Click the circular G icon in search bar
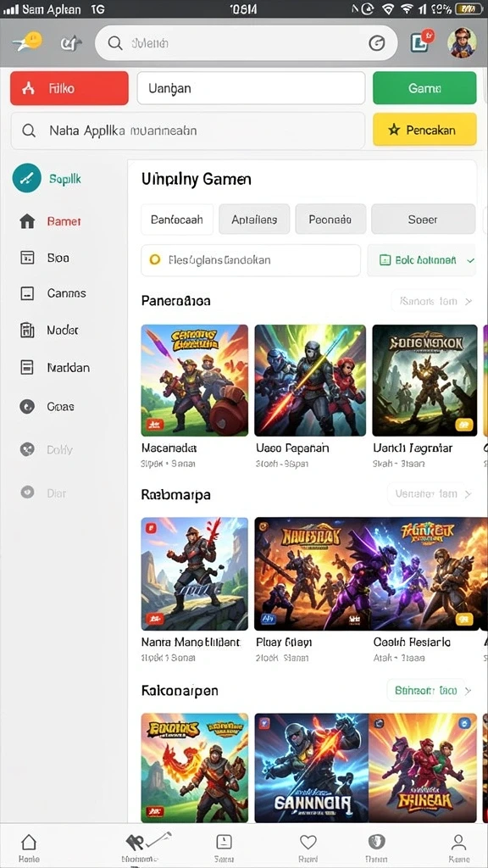488x868 pixels. [x=377, y=43]
